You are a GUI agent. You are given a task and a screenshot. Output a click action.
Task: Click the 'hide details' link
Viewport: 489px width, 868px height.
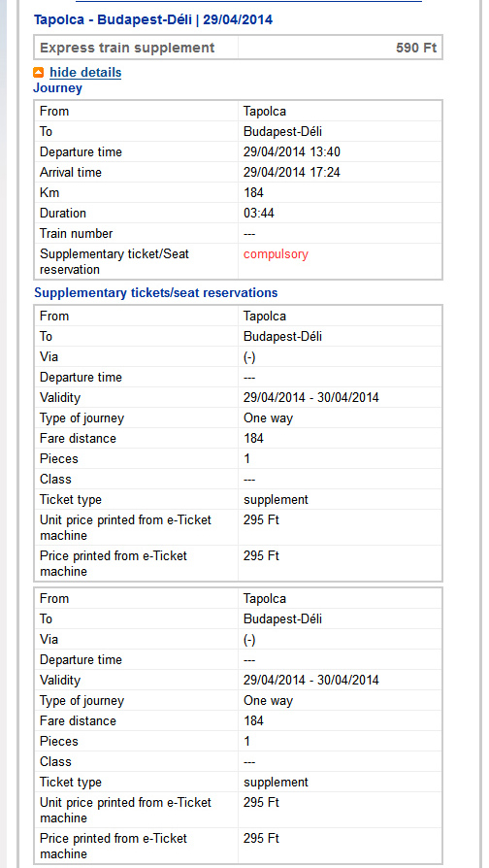[x=85, y=73]
